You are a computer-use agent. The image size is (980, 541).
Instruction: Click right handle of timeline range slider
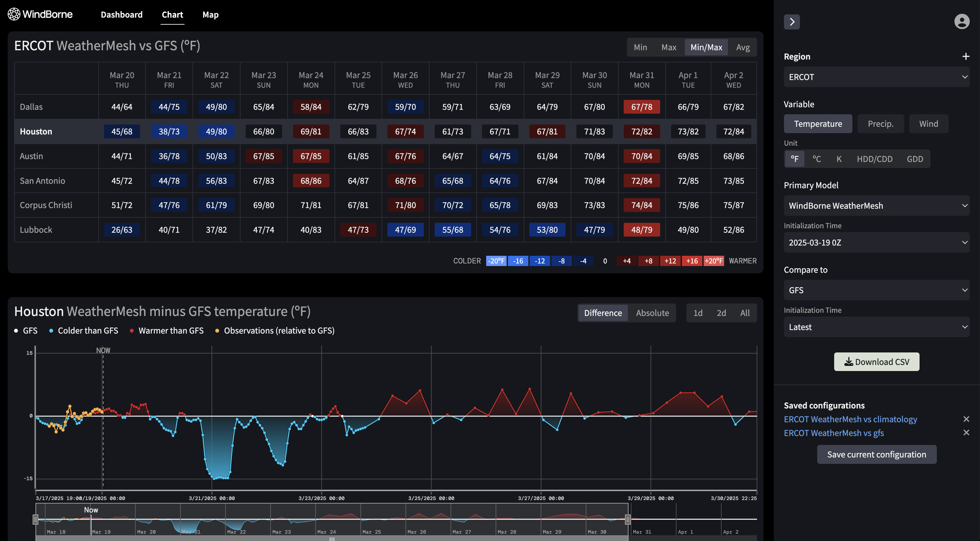(x=628, y=519)
